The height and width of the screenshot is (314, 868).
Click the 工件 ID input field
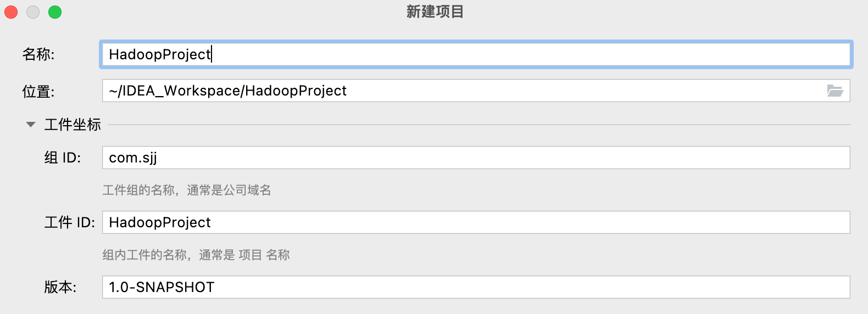(476, 222)
